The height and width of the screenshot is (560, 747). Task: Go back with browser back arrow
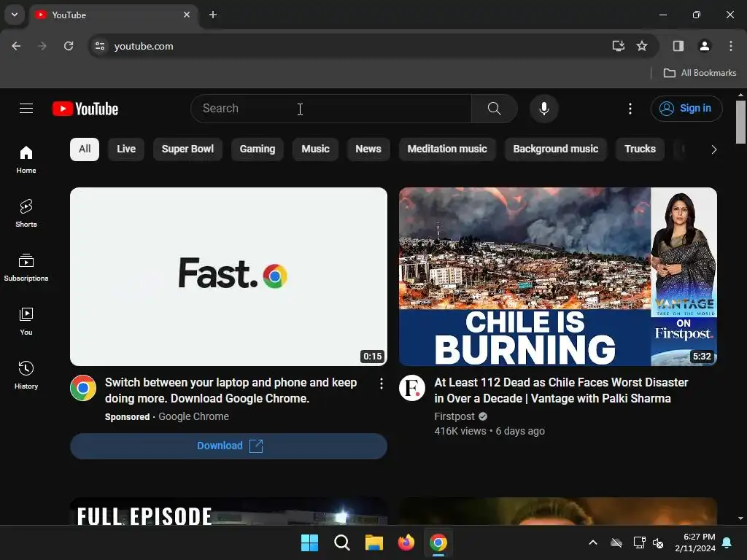[x=16, y=46]
